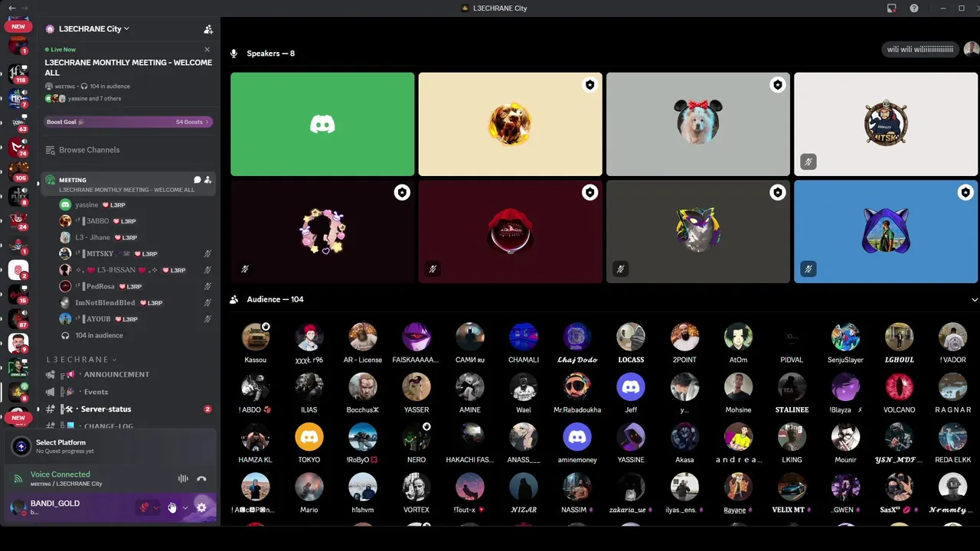Viewport: 980px width, 551px height.
Task: Select Kassou in the audience grid
Action: (255, 343)
